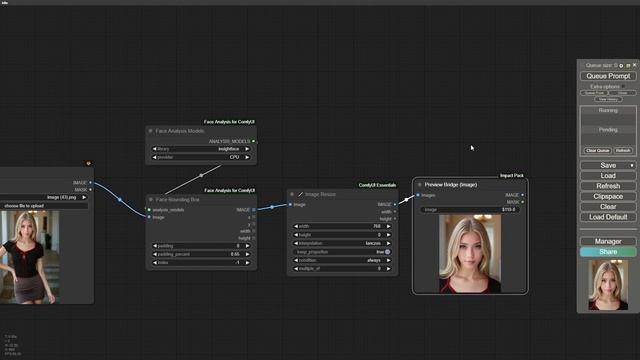Click the IMAGE output connector on Preview Bridge
The image size is (640, 360).
click(522, 195)
